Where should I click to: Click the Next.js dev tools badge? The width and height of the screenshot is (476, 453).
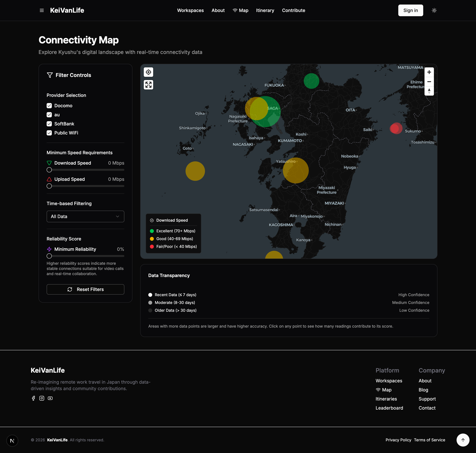[x=12, y=441]
